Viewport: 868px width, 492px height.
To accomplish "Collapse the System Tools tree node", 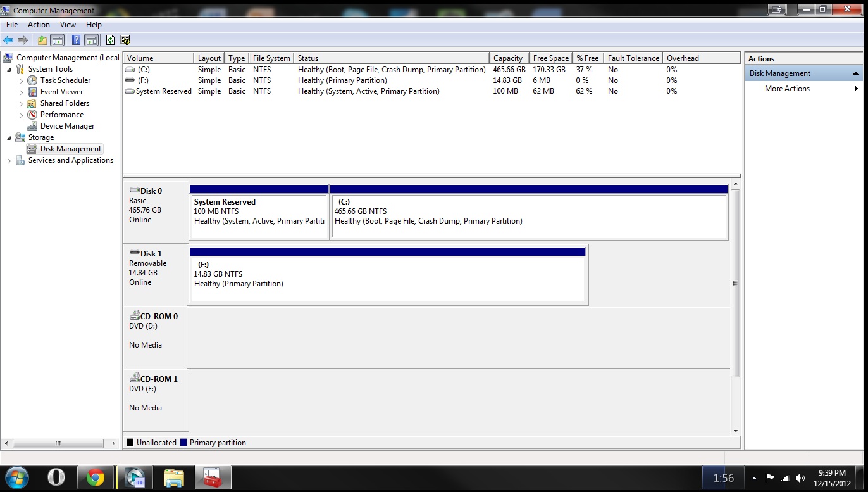I will 9,69.
